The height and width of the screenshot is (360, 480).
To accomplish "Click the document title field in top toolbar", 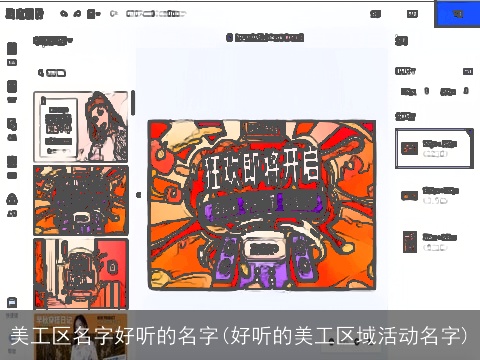I will point(156,14).
